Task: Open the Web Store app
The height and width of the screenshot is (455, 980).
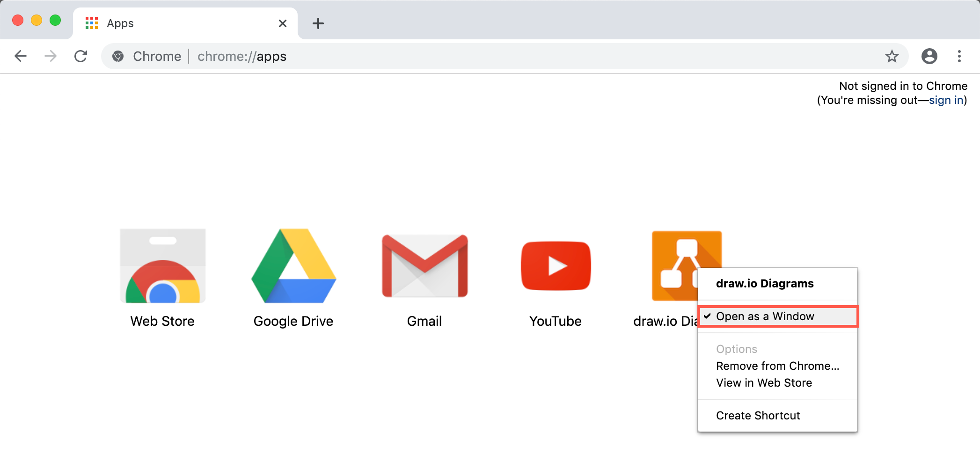Action: 162,265
